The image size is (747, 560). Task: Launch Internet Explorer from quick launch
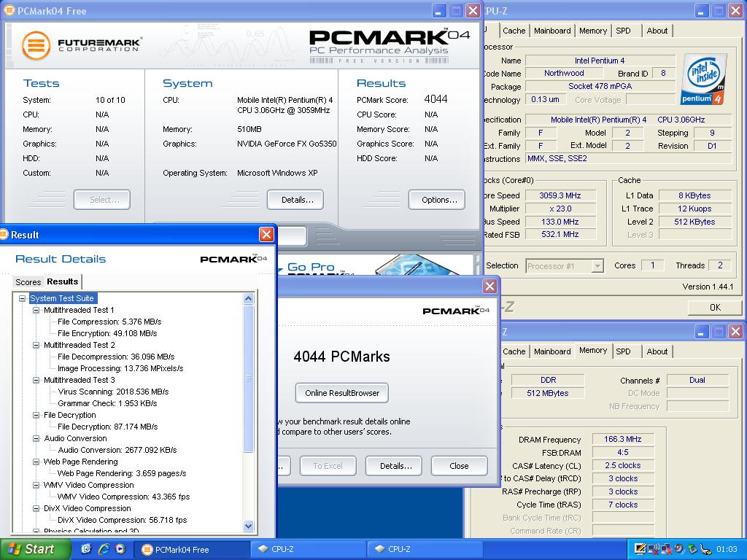click(104, 549)
